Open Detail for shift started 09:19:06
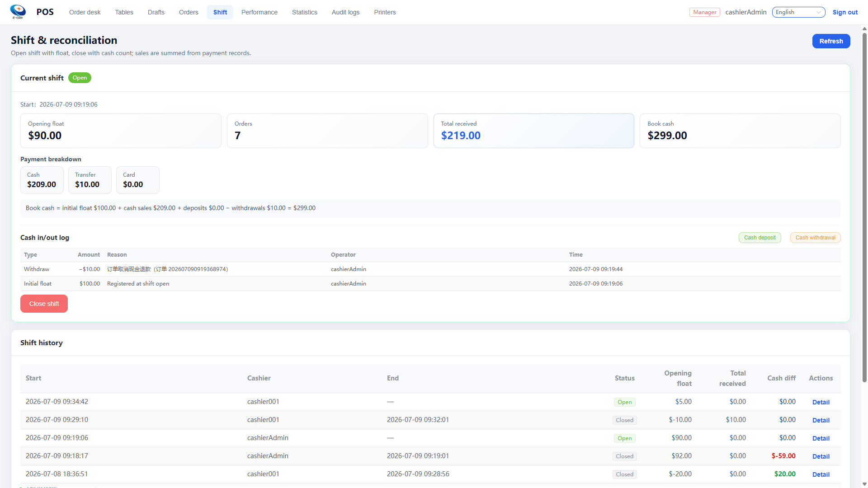The image size is (868, 488). point(821,438)
